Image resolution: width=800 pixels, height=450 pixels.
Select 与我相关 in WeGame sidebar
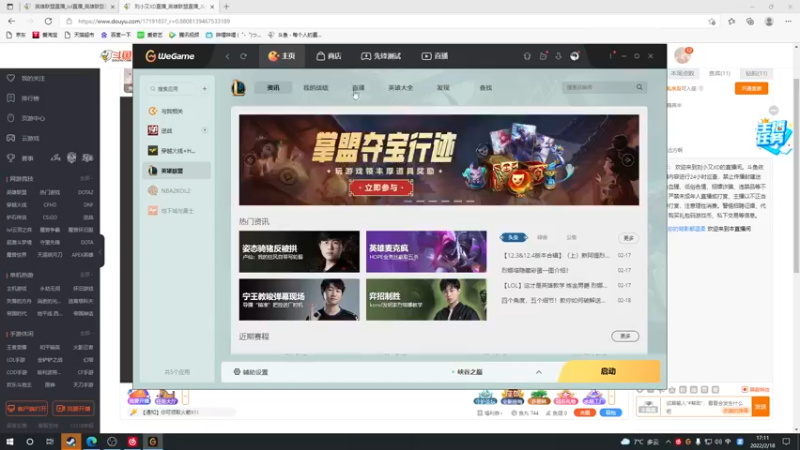177,111
